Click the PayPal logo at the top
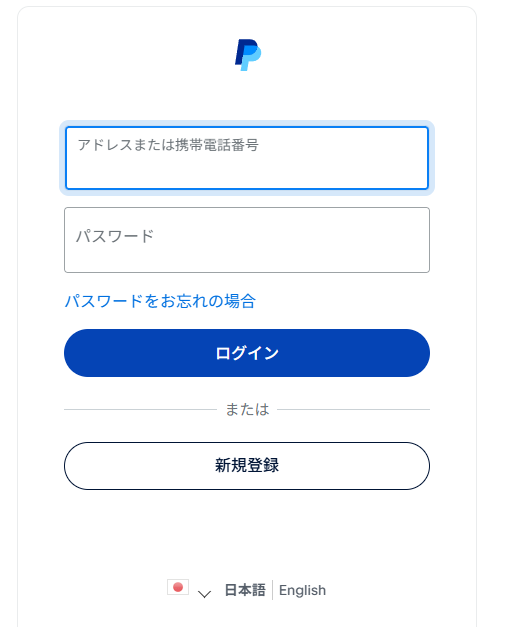Screen dimensions: 508x627 coord(248,55)
